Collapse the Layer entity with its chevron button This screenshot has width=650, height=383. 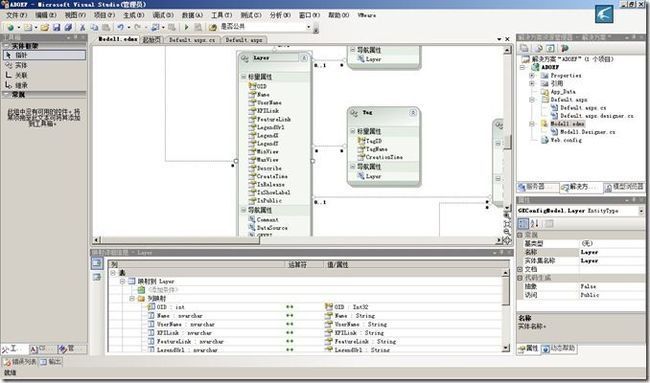point(304,58)
